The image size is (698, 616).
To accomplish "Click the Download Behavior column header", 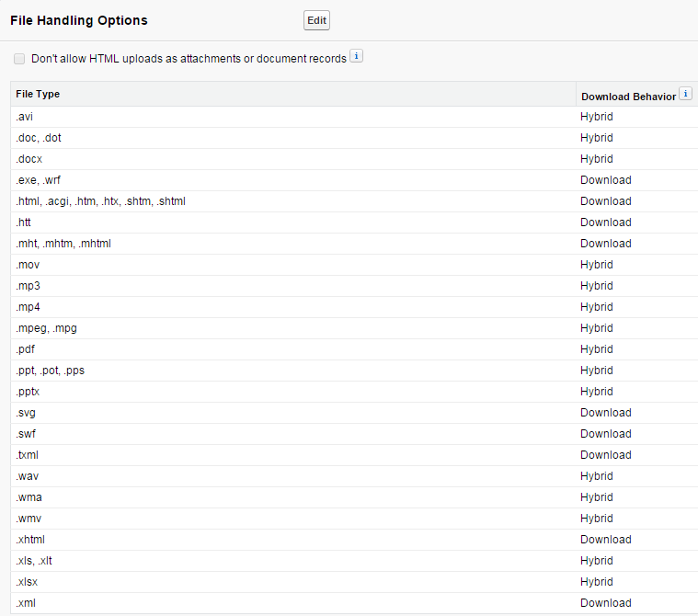I will [628, 96].
